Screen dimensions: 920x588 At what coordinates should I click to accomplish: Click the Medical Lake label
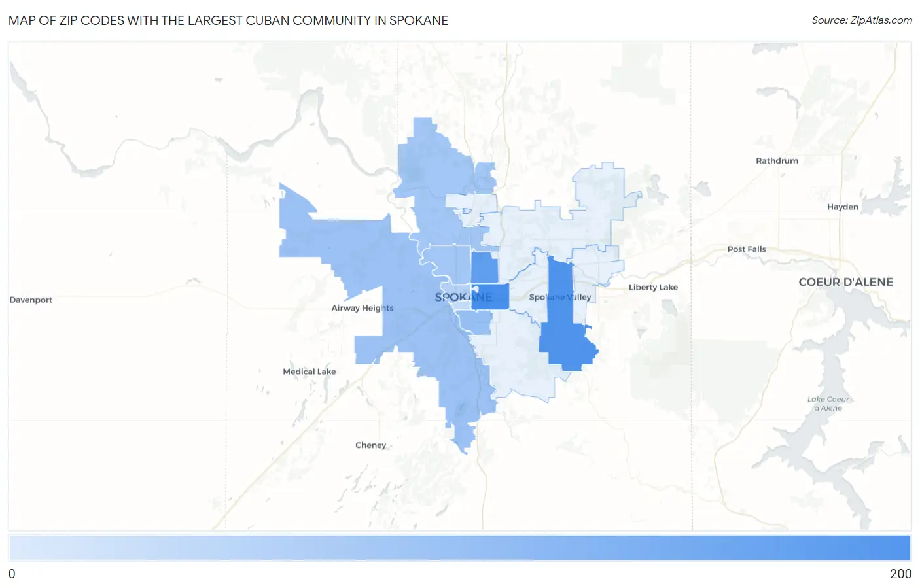309,372
